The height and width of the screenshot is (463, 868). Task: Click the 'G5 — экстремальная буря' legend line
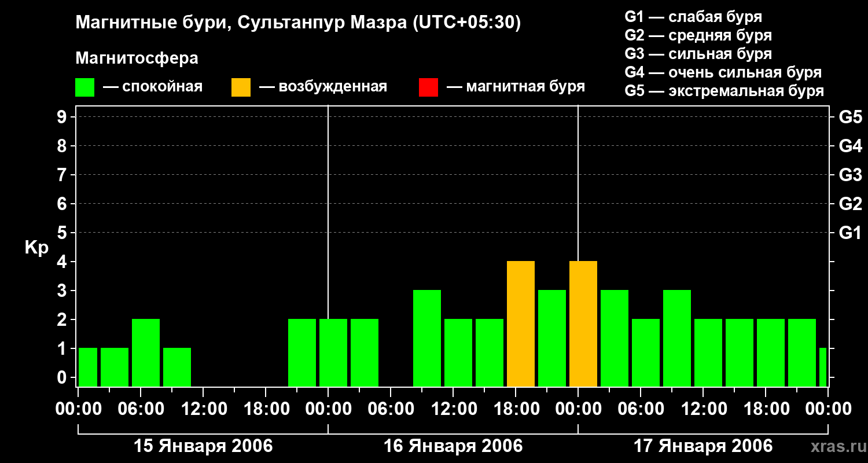(724, 91)
